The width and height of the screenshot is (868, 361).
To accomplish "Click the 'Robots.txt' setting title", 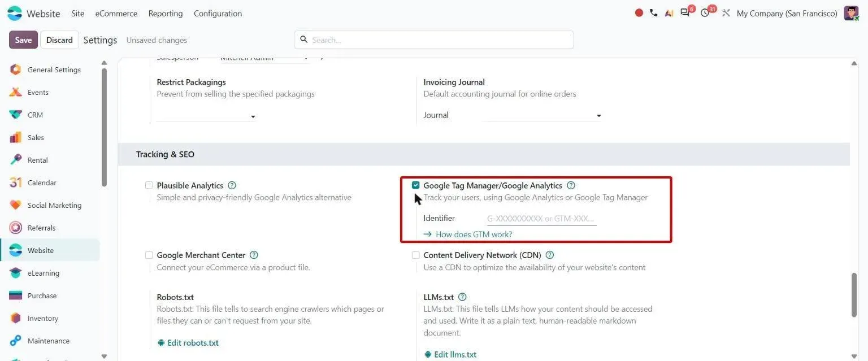I will (x=175, y=297).
